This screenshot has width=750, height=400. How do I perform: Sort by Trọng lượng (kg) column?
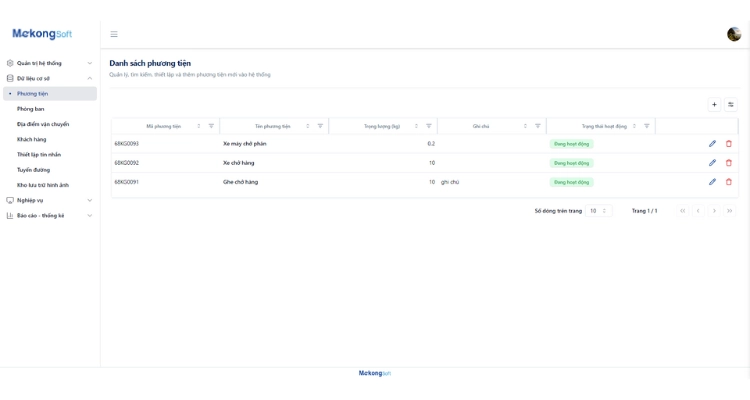tap(416, 126)
